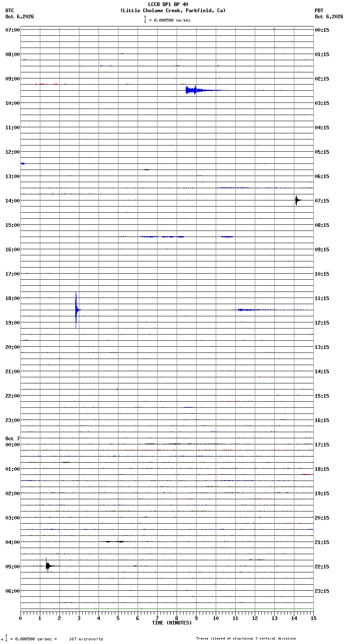
Task: Click the 15 minute tick label
Action: click(313, 618)
